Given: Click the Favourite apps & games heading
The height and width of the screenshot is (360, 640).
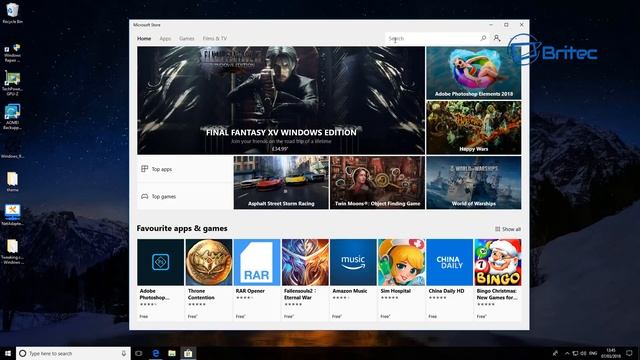Looking at the screenshot, I should (182, 228).
